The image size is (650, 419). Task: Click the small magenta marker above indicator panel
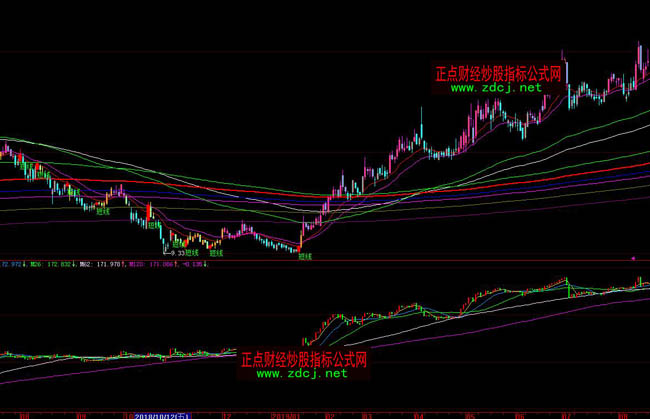(635, 258)
